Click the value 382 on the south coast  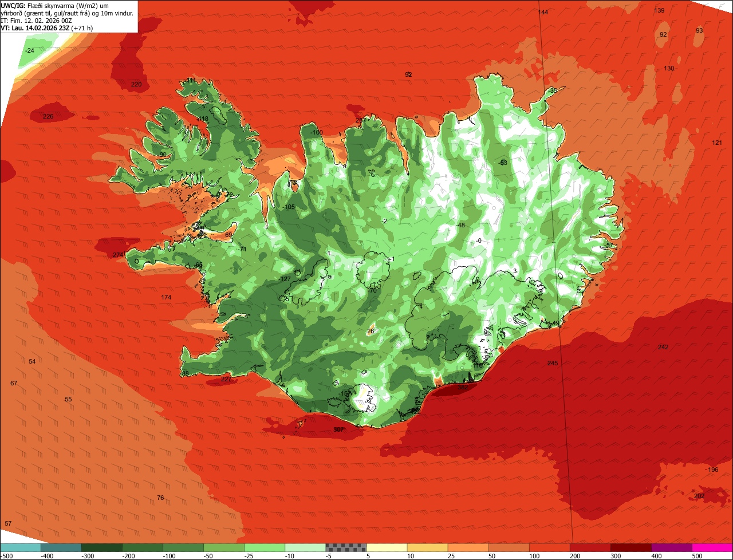coord(463,388)
